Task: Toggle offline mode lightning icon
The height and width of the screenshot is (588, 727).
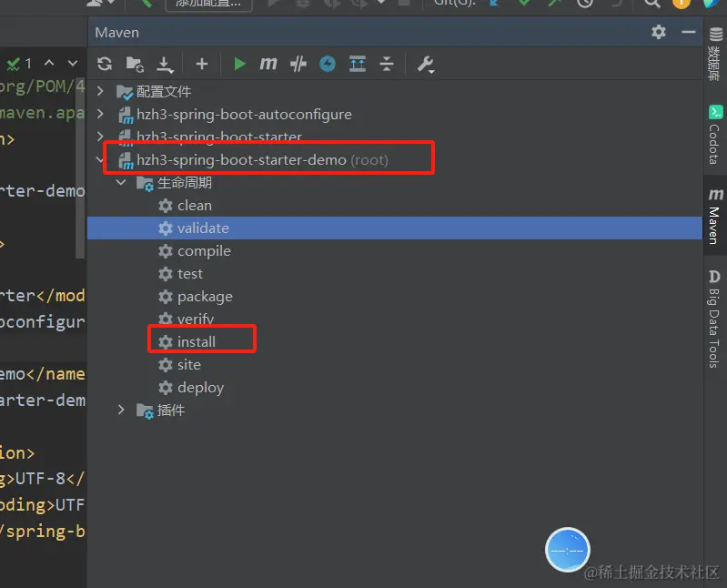Action: pyautogui.click(x=328, y=64)
